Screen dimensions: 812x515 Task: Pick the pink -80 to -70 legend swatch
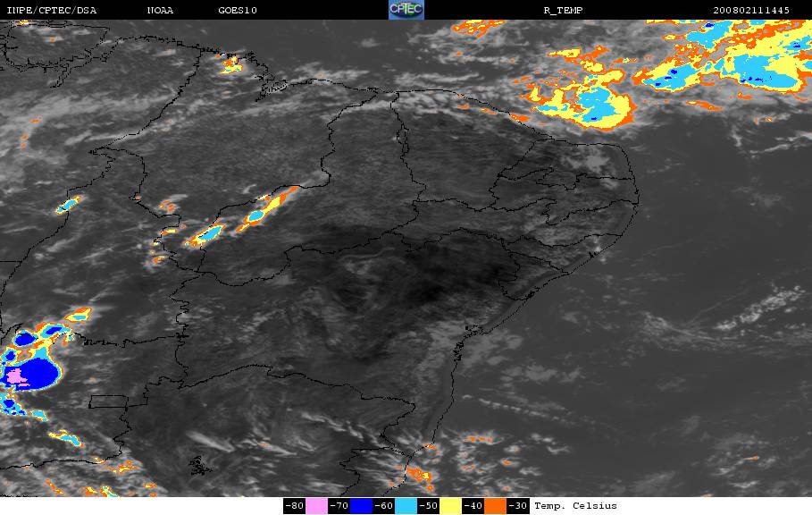coord(316,506)
